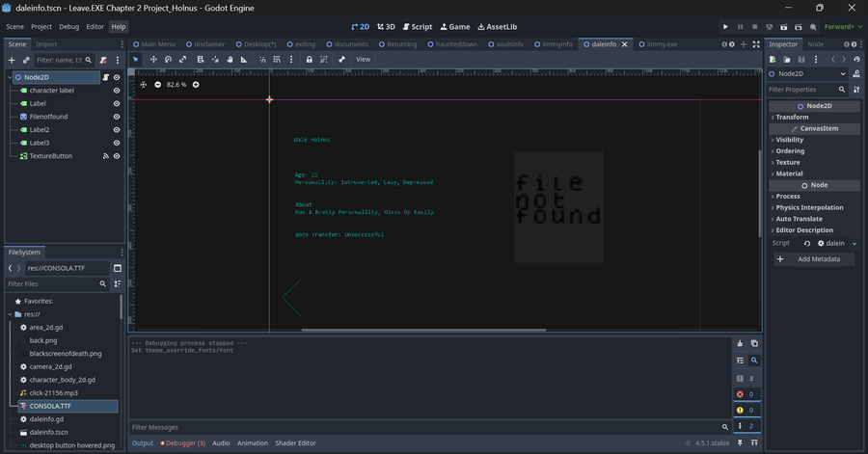Expand the Transform section
Screen dimensions: 868x454
[x=814, y=118]
